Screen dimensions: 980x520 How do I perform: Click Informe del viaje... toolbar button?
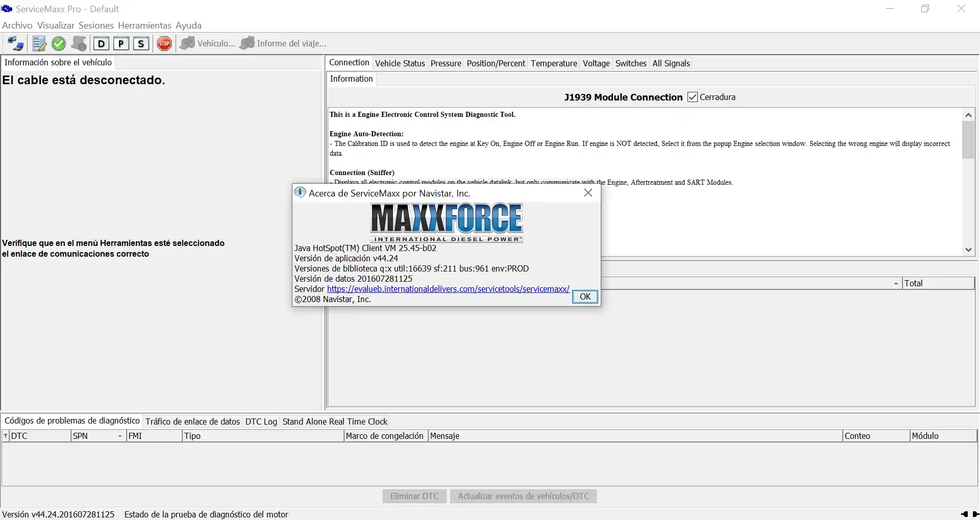click(x=283, y=44)
